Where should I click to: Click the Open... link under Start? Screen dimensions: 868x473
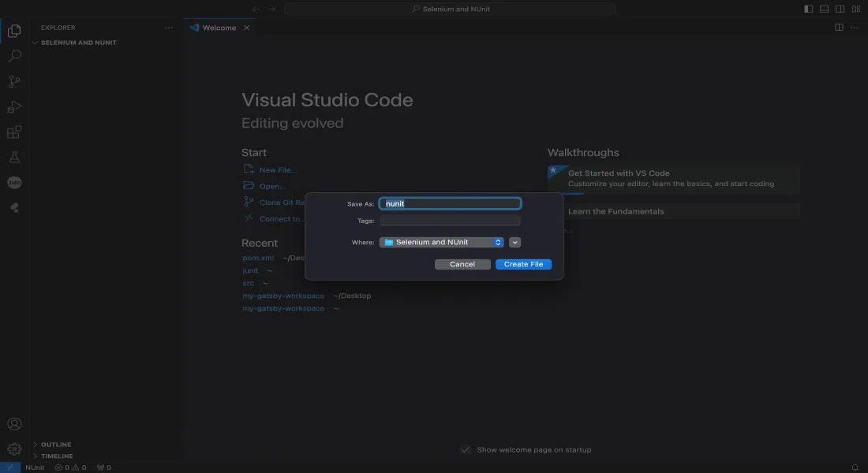coord(272,186)
